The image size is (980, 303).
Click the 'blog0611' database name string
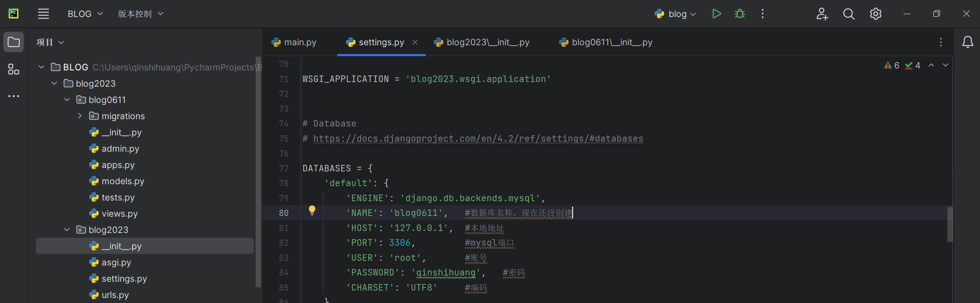coord(416,213)
